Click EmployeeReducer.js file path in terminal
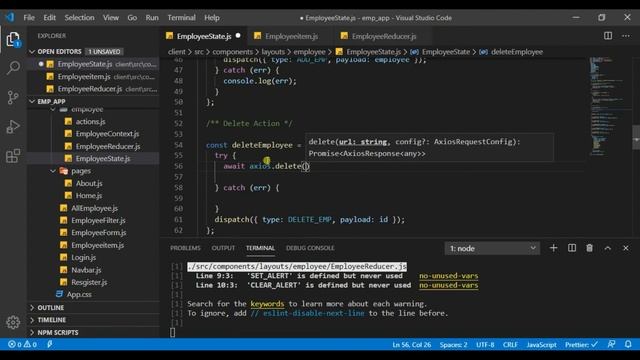640x360 pixels. pyautogui.click(x=297, y=266)
